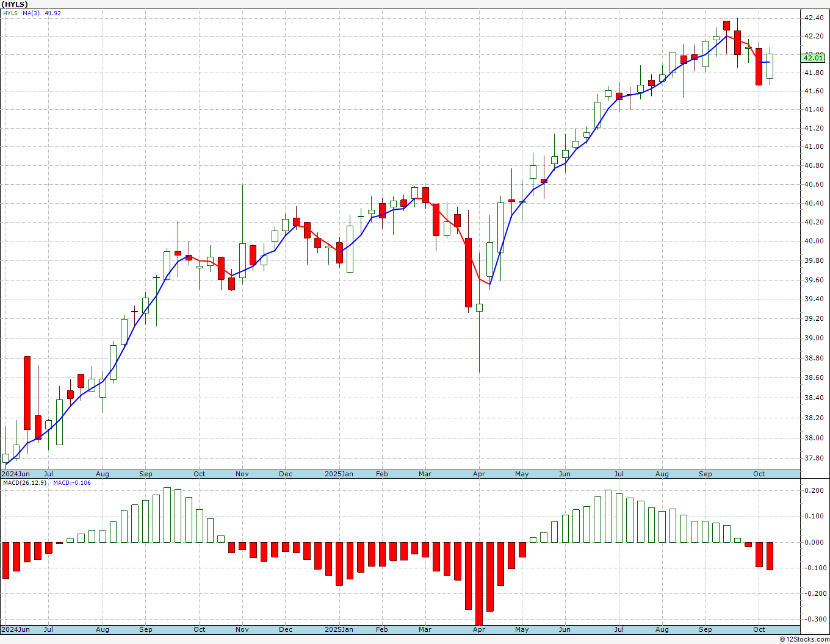The width and height of the screenshot is (830, 644).
Task: Select the 40.60 price axis label
Action: click(x=814, y=184)
